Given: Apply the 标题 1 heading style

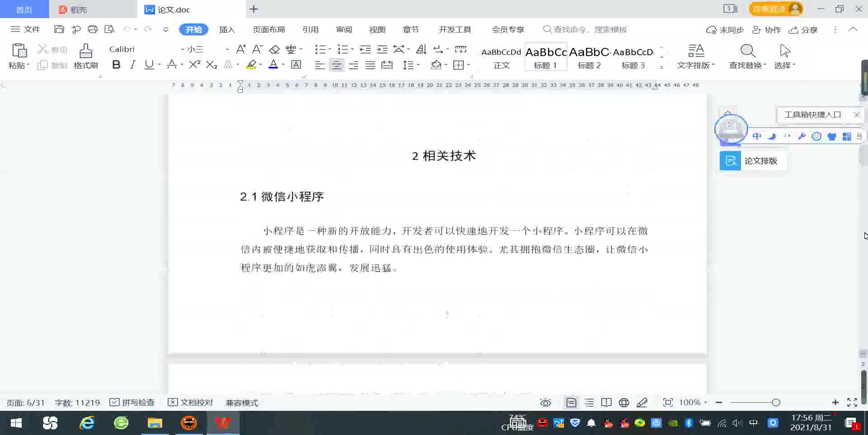Looking at the screenshot, I should pyautogui.click(x=546, y=57).
